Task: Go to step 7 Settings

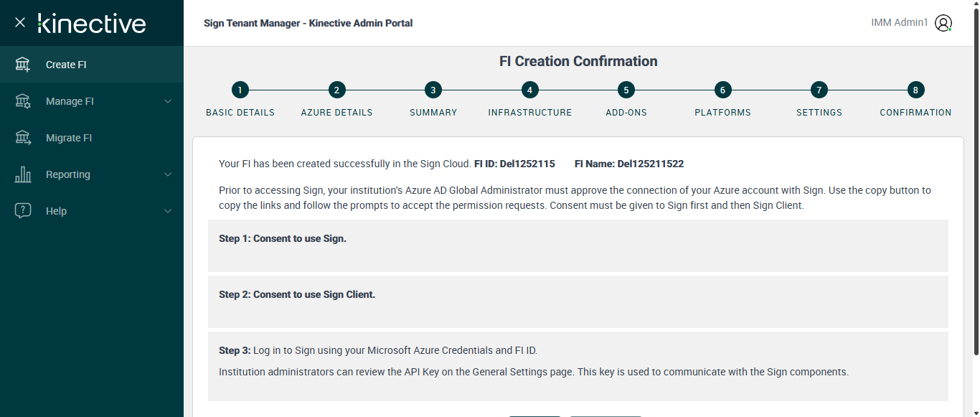Action: (x=819, y=90)
